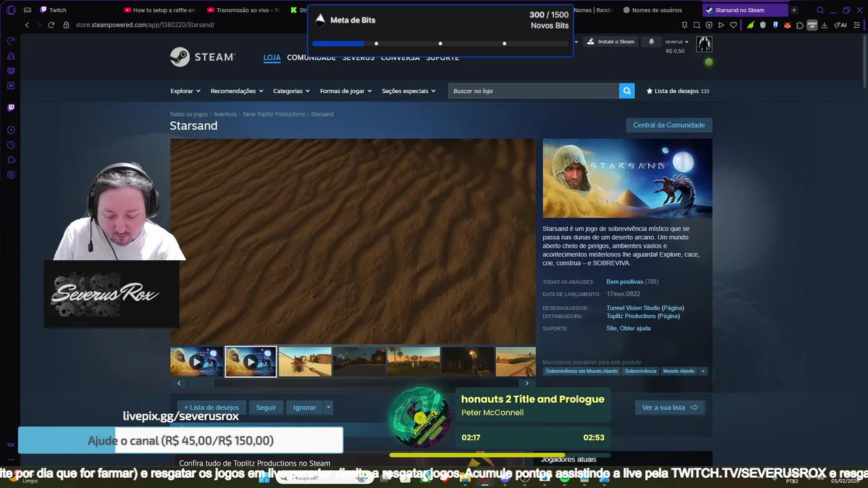Open new browser tab with plus
Image resolution: width=868 pixels, height=488 pixels.
793,10
